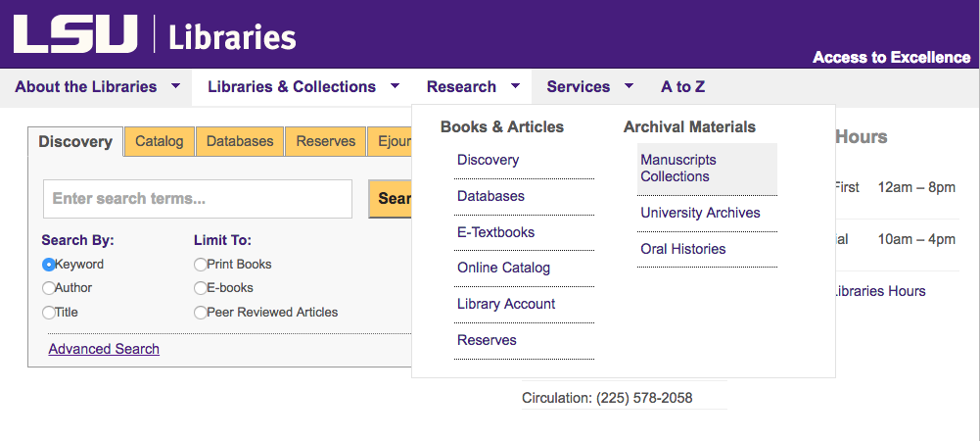Image resolution: width=980 pixels, height=441 pixels.
Task: Open the Services menu
Action: tap(579, 87)
